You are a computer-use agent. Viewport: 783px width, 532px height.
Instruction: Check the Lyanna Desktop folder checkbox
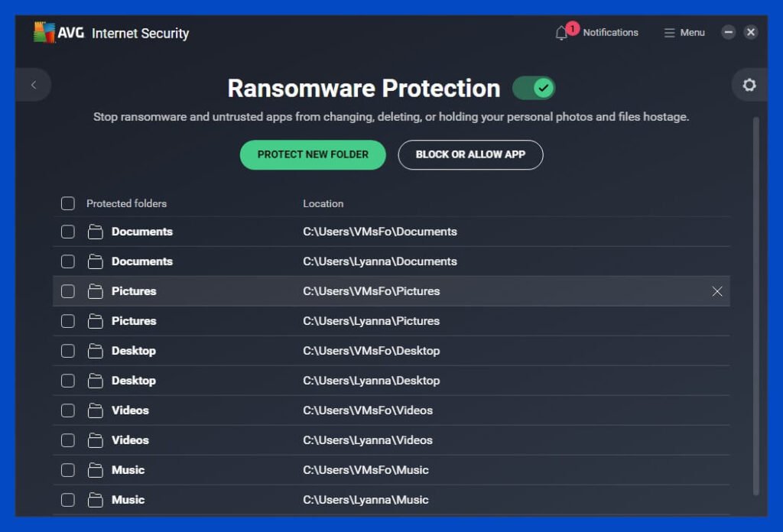tap(68, 381)
